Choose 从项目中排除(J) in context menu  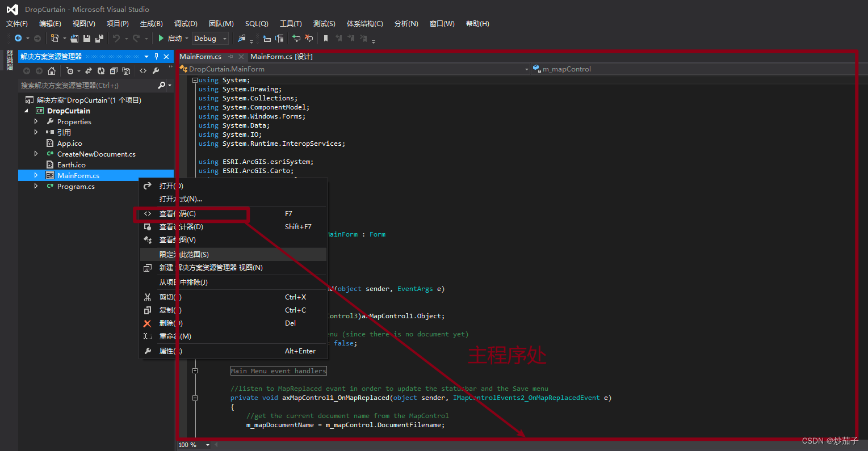pyautogui.click(x=233, y=283)
